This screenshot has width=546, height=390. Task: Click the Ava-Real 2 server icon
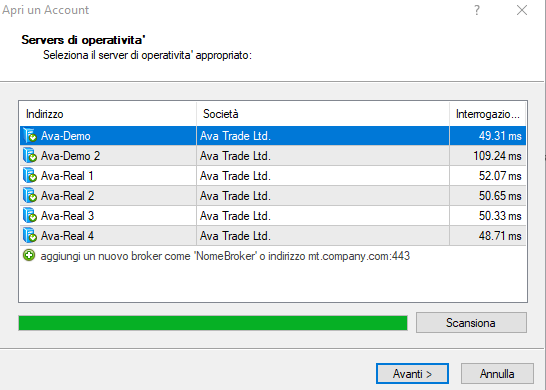click(x=30, y=195)
